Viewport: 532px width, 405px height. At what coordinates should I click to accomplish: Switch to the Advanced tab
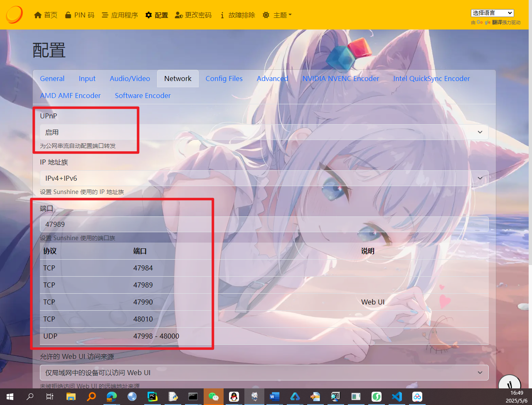coord(272,79)
